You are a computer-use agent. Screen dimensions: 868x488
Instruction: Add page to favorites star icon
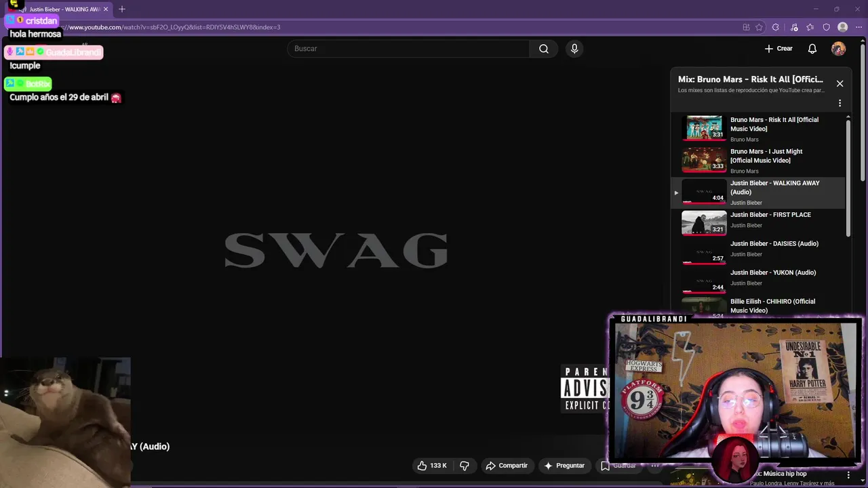[x=759, y=27]
